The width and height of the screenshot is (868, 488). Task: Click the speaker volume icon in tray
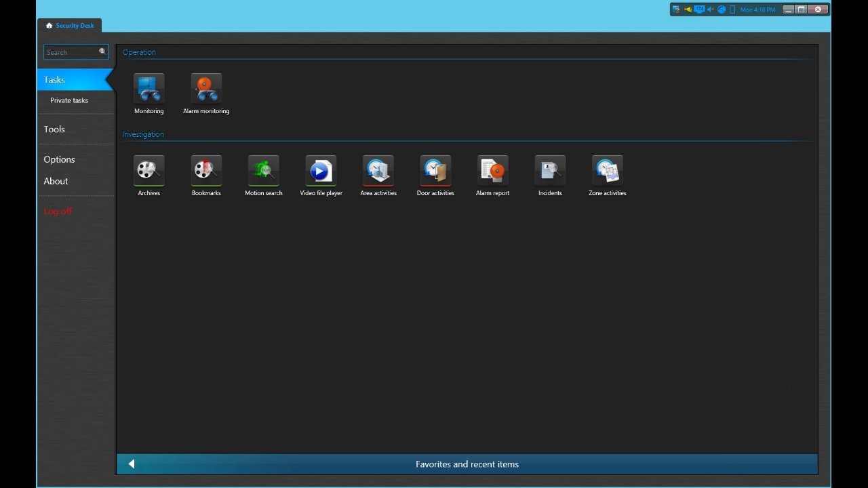coord(710,9)
